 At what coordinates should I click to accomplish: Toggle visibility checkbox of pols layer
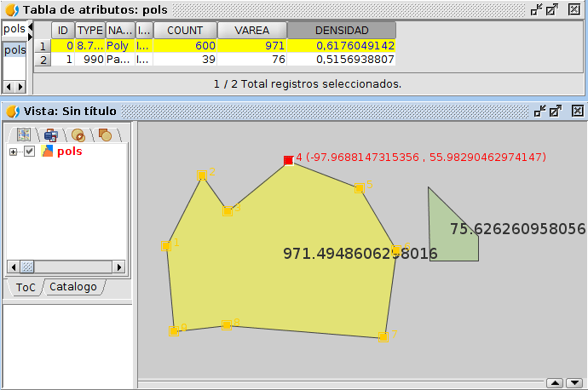coord(30,152)
